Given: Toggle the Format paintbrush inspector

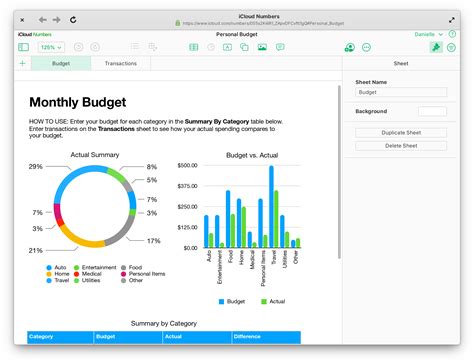Looking at the screenshot, I should point(436,47).
